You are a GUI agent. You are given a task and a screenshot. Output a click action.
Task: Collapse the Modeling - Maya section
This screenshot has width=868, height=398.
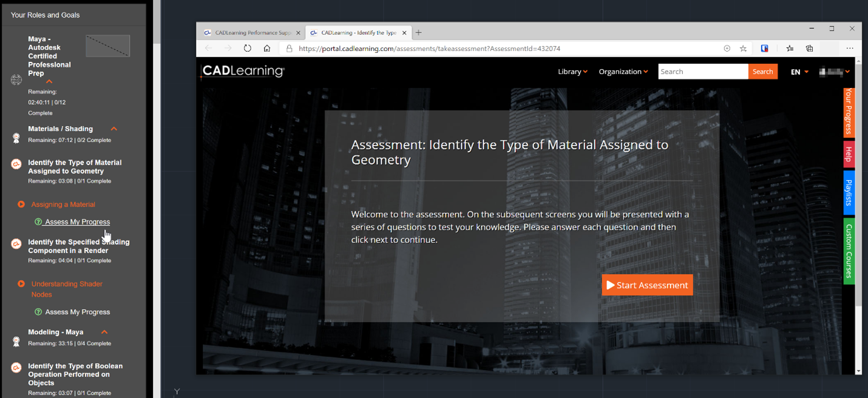point(104,332)
